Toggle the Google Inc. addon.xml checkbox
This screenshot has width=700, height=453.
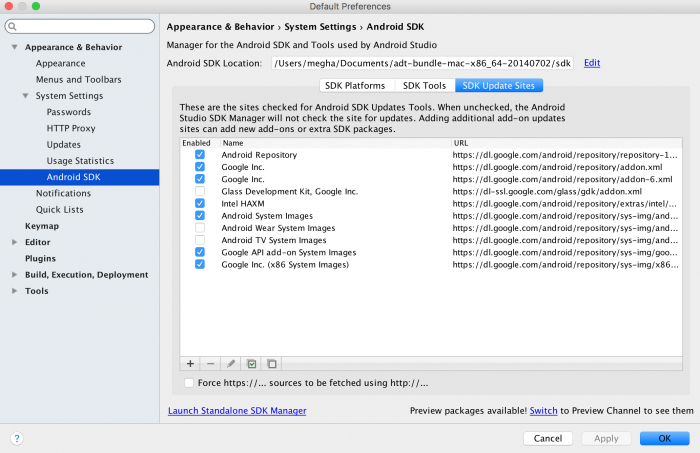coord(200,167)
